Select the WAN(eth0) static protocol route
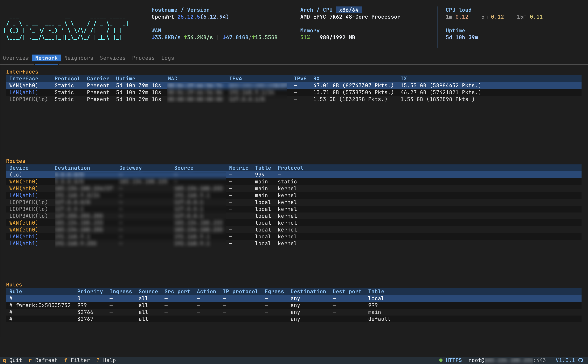588x364 pixels. [294, 182]
